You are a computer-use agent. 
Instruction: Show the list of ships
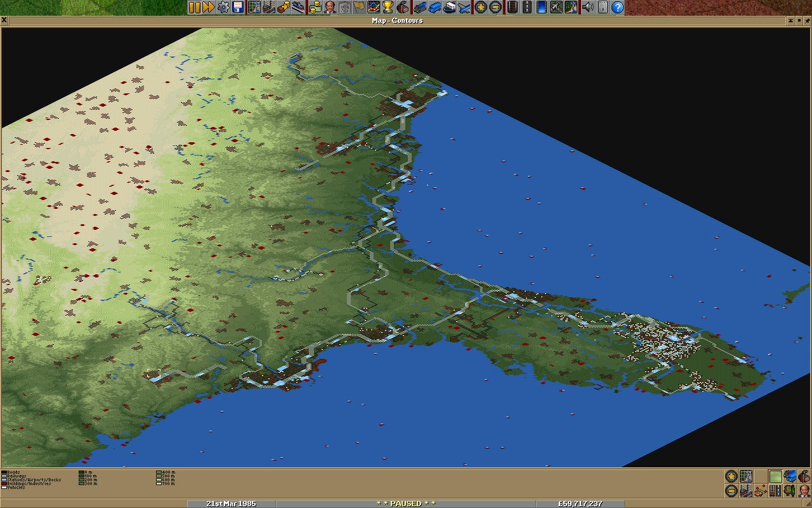point(450,8)
